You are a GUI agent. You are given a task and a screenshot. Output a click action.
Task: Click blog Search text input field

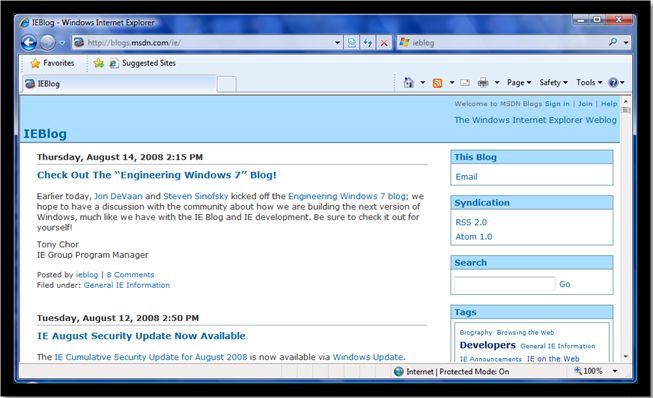(x=505, y=284)
